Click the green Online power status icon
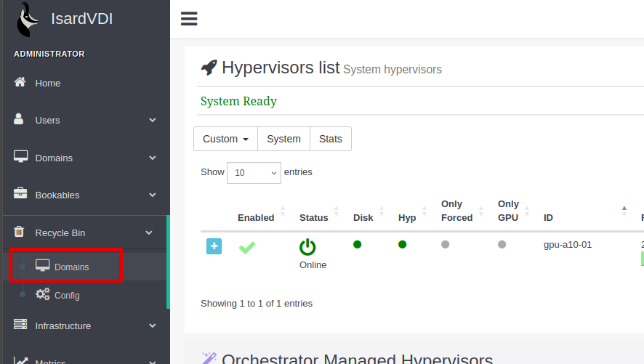Viewport: 644px width, 364px height. tap(307, 247)
